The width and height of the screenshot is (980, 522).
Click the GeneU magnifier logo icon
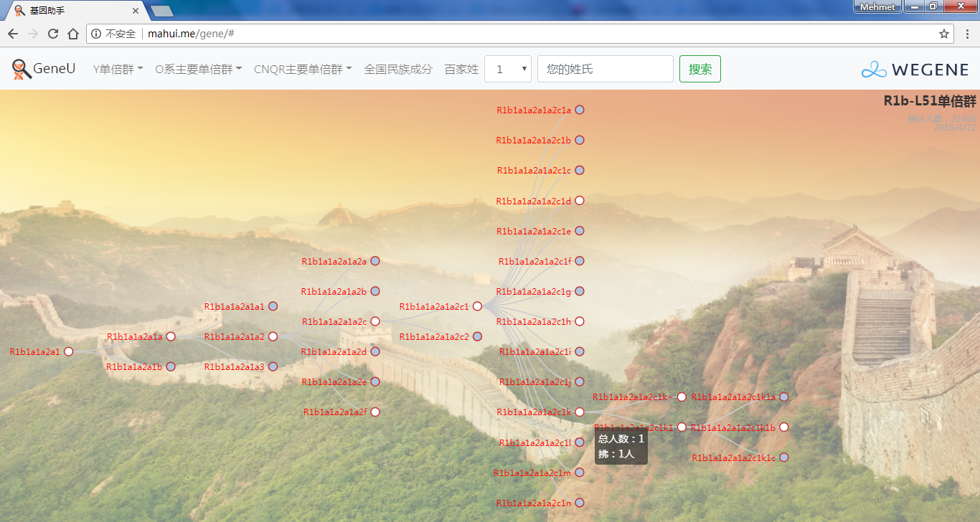coord(22,69)
